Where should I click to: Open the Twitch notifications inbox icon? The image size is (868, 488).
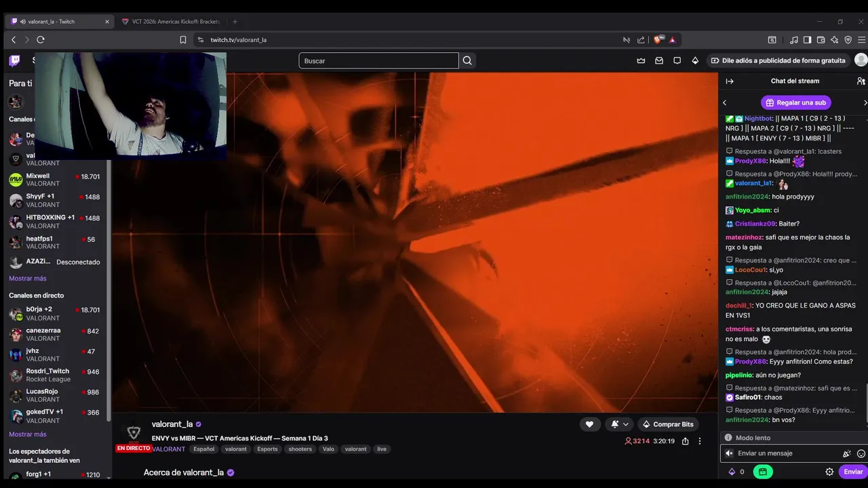point(659,61)
